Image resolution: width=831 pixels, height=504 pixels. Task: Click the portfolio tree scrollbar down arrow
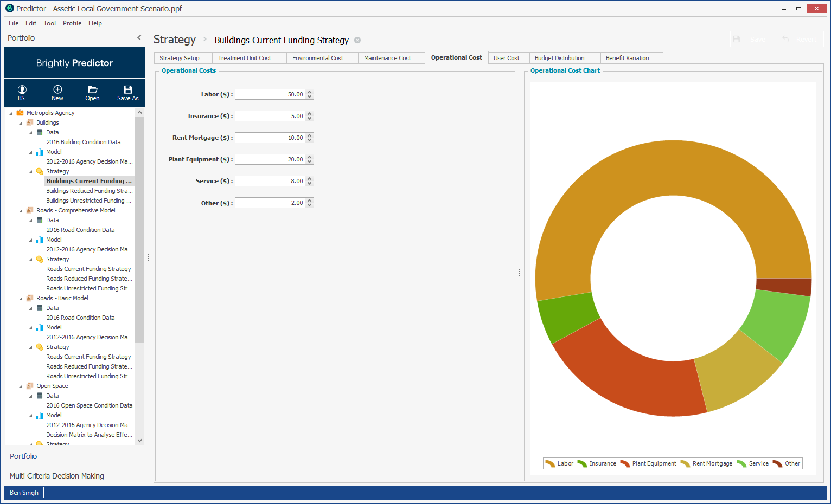(140, 441)
